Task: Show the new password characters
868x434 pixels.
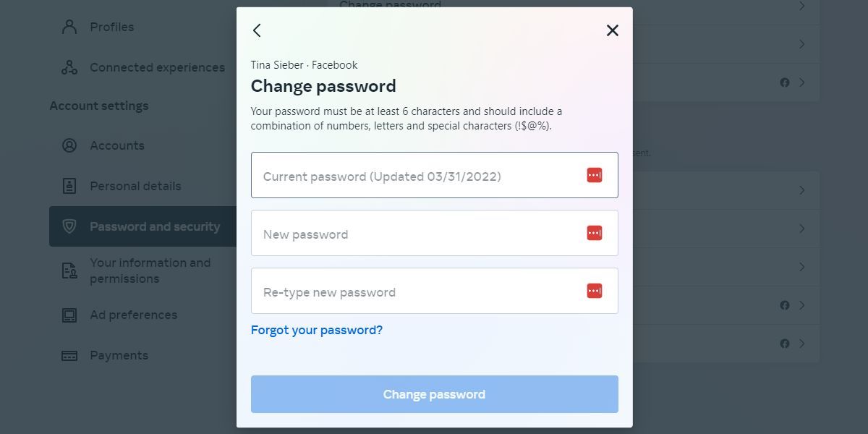Action: (593, 232)
